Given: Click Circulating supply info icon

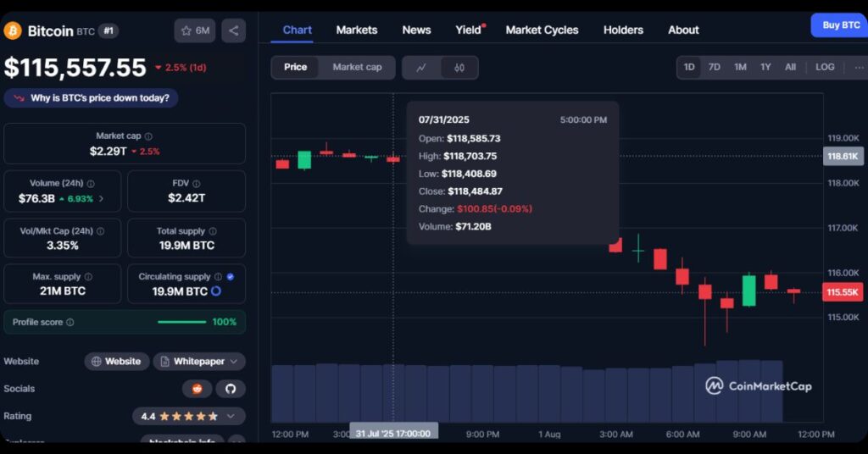Looking at the screenshot, I should [218, 276].
